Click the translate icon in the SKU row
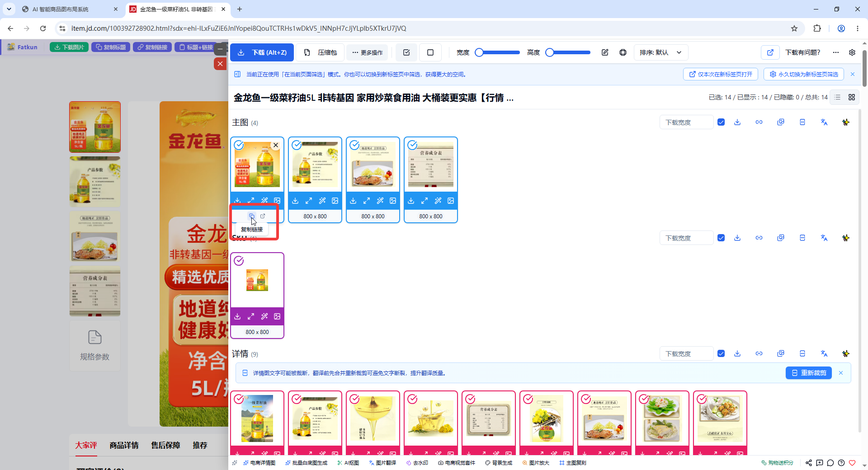868x470 pixels. (824, 238)
